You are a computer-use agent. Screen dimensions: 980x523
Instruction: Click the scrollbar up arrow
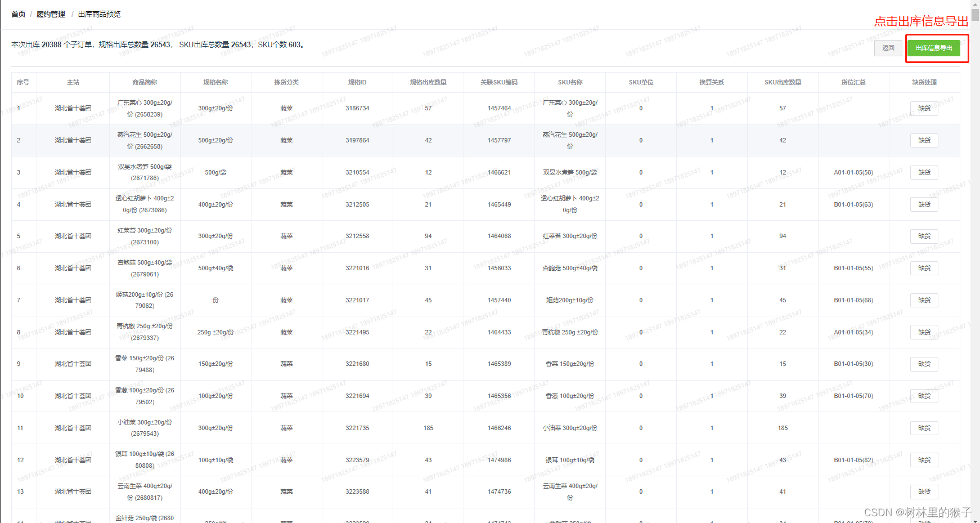[975, 3]
